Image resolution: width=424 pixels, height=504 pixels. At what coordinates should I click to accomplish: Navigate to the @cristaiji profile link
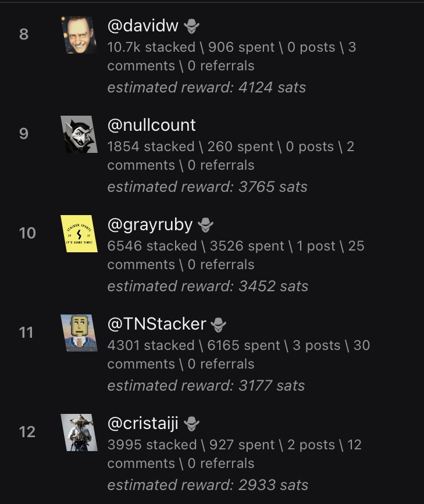pos(143,423)
